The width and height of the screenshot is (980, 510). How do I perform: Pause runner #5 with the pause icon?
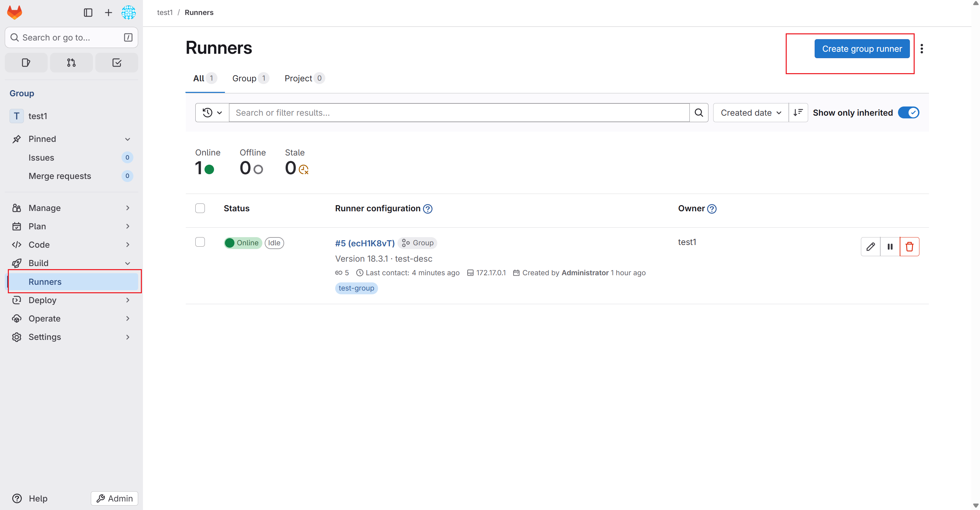pos(890,247)
